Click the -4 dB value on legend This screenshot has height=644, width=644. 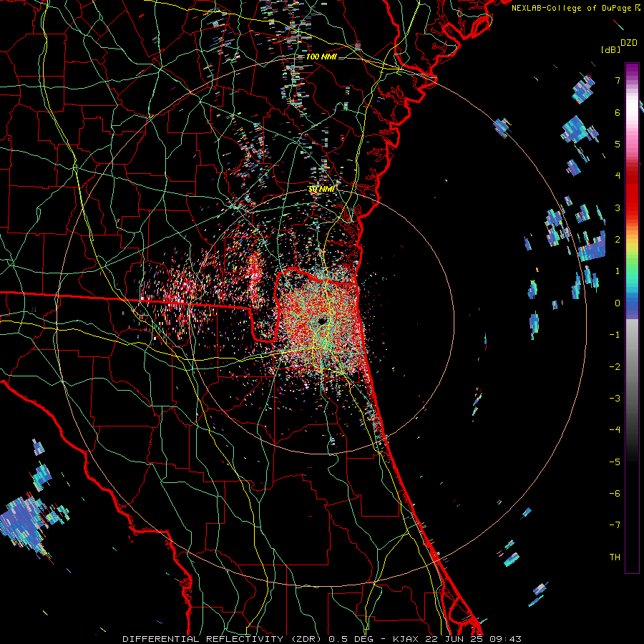click(615, 429)
